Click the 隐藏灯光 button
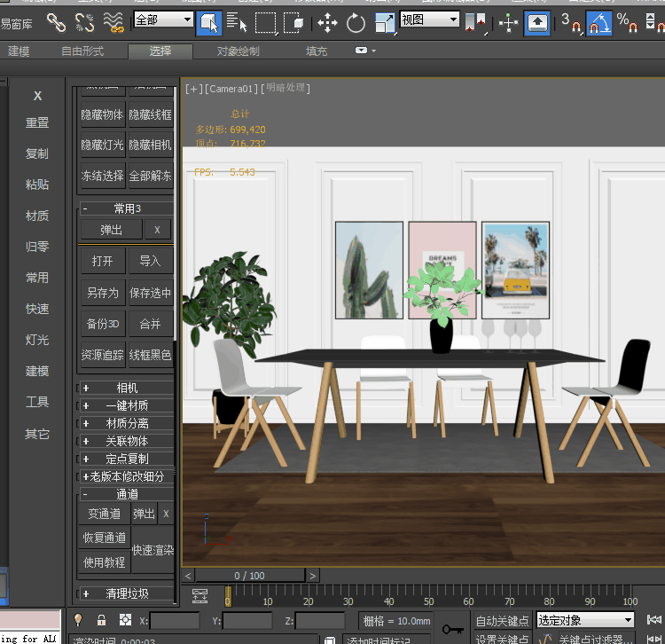The image size is (665, 644). 103,145
